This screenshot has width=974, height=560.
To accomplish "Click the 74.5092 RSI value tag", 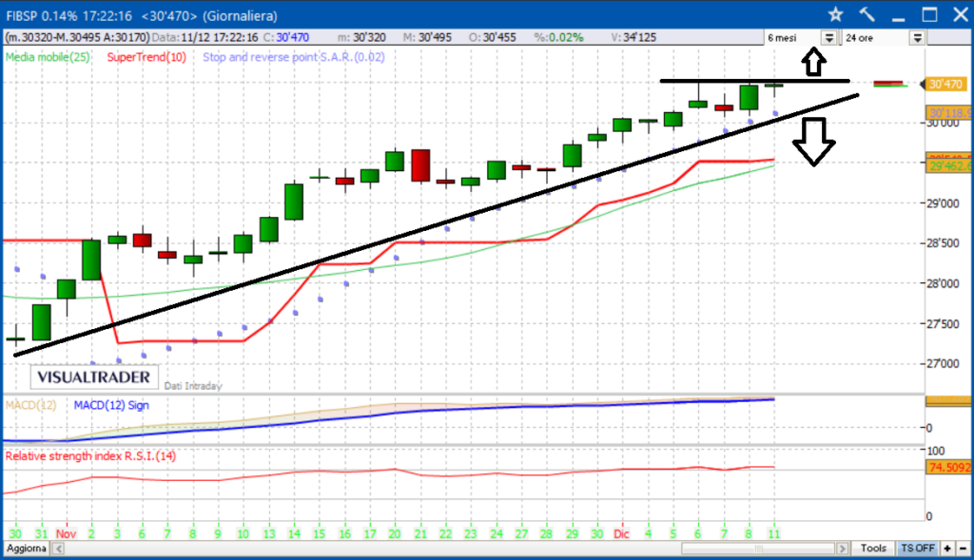I will coord(948,467).
